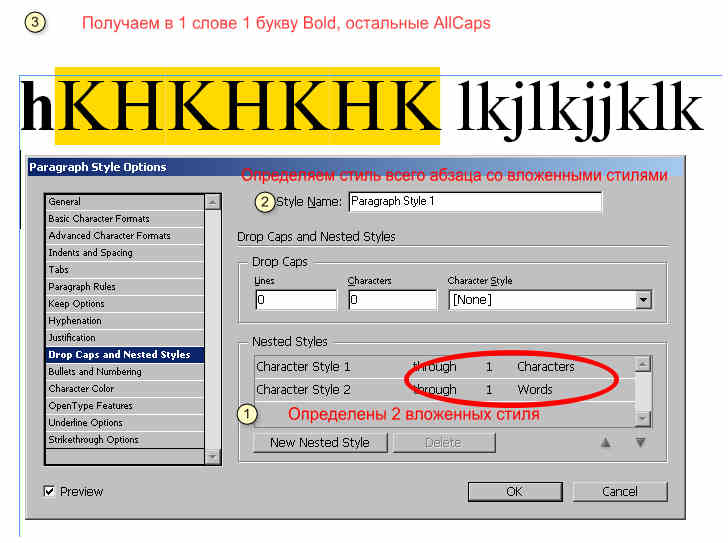Open the Hyphenation category
The image size is (728, 543).
pyautogui.click(x=125, y=321)
